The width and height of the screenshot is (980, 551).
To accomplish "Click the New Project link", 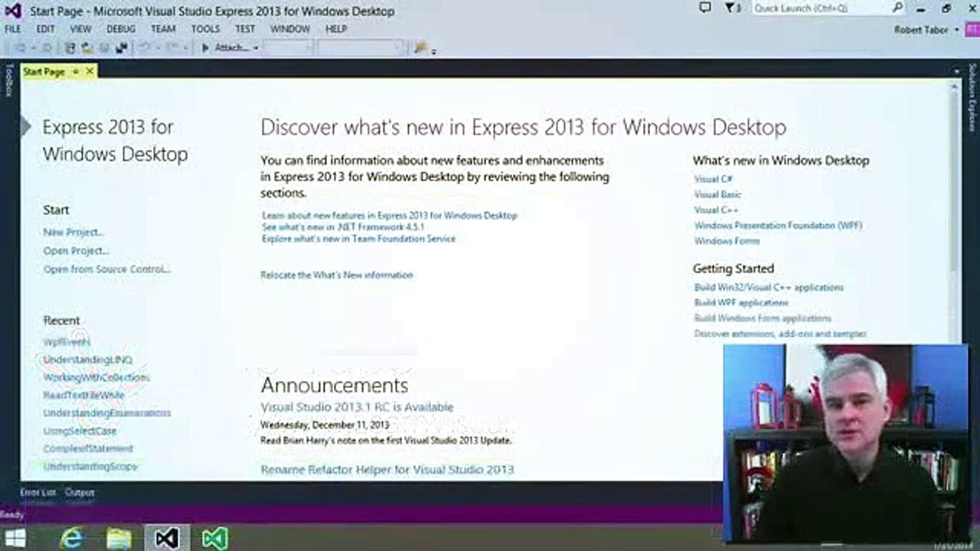I will pyautogui.click(x=73, y=232).
